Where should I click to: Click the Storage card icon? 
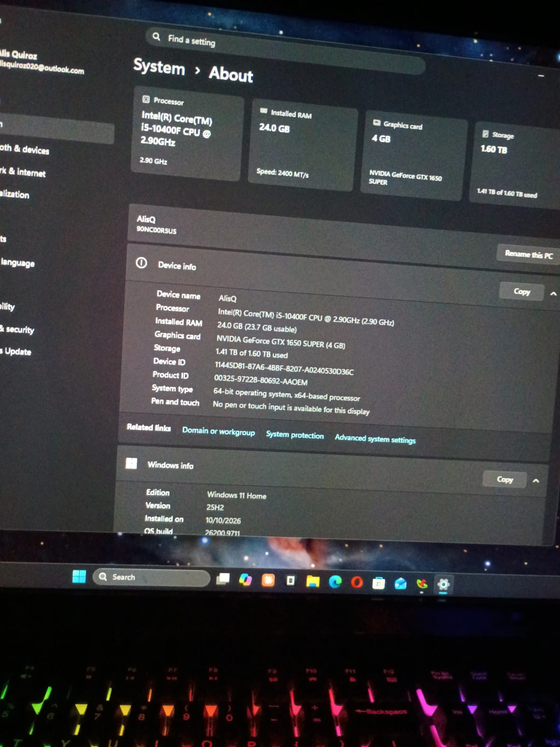coord(485,134)
